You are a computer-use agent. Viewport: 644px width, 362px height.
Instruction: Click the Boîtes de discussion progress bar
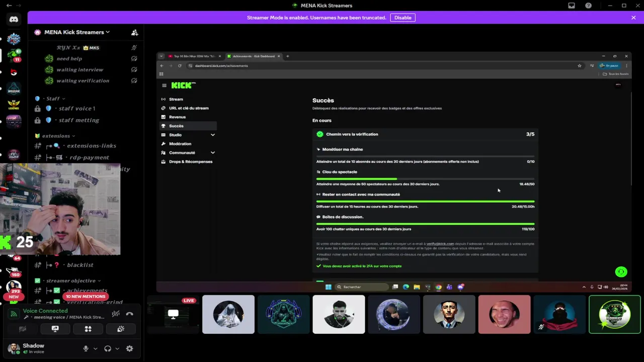coord(425,224)
